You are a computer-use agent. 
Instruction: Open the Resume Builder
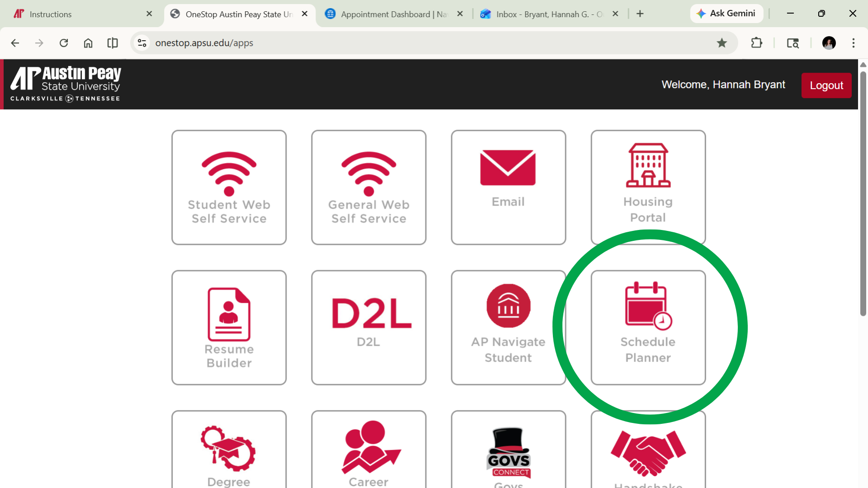tap(229, 328)
